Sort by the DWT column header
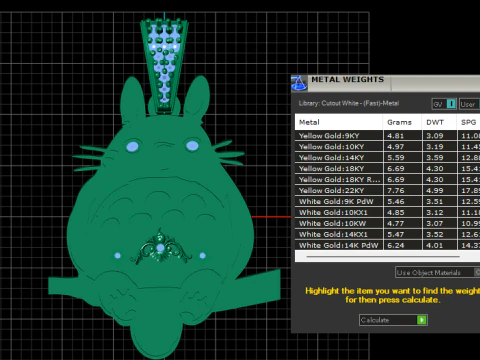The image size is (480, 360). pyautogui.click(x=439, y=122)
